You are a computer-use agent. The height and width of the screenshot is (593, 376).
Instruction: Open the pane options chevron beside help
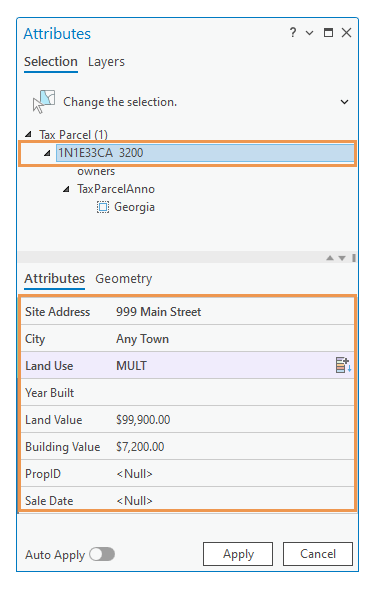click(x=309, y=33)
